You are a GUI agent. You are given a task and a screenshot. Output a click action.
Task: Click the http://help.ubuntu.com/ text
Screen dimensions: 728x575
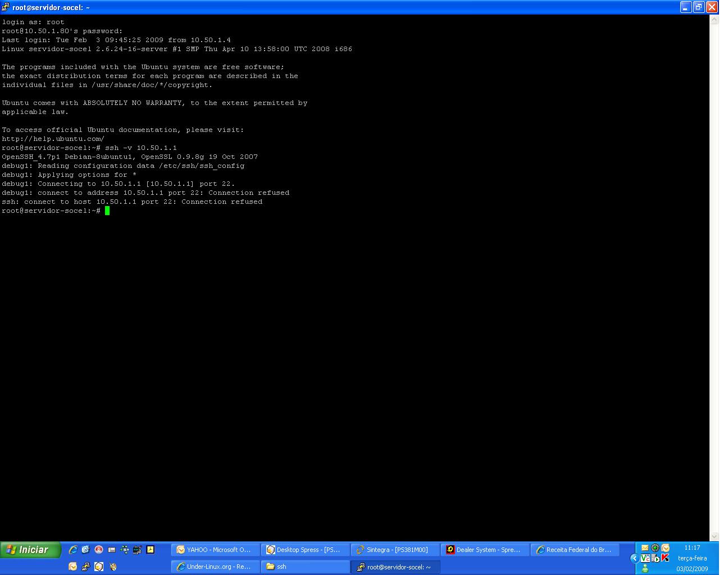(x=53, y=139)
